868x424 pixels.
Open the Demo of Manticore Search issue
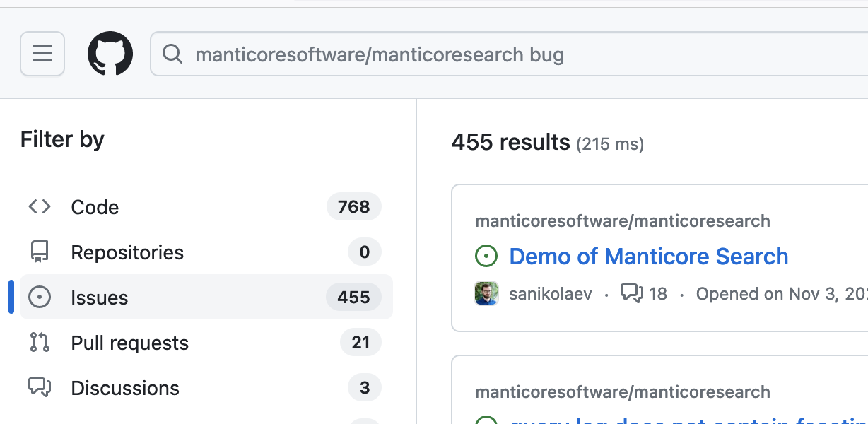[x=649, y=257]
